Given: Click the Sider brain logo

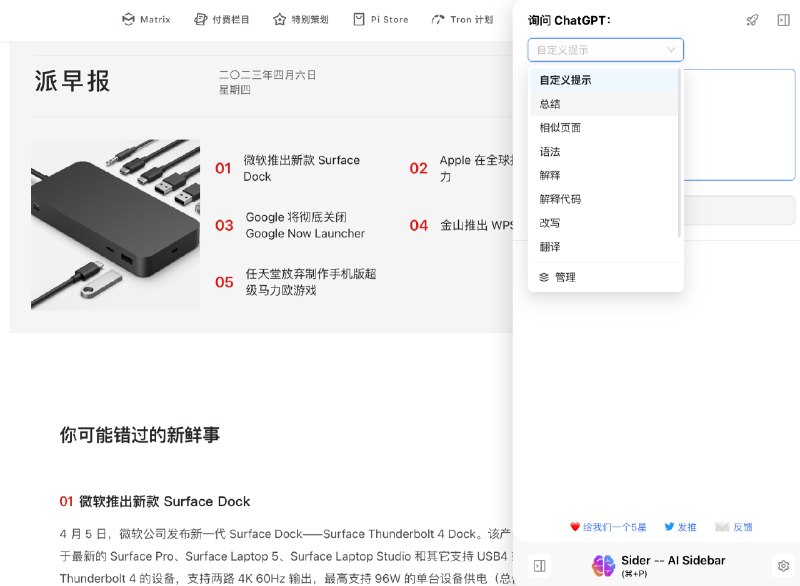Looking at the screenshot, I should click(x=603, y=566).
